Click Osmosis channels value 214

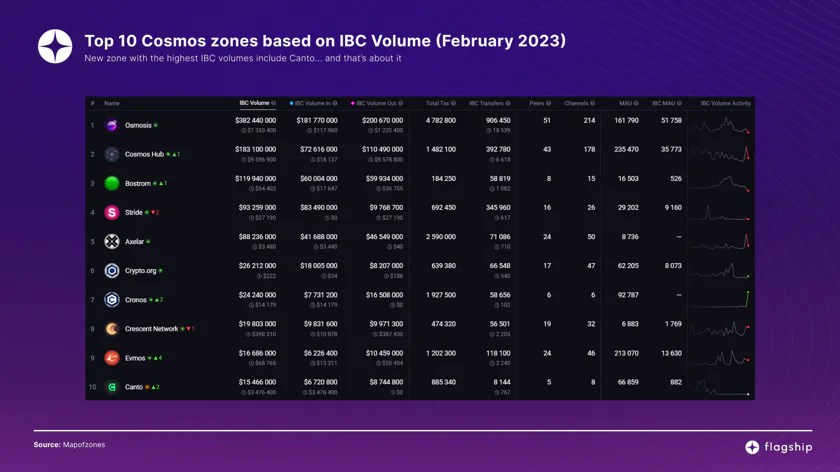(589, 121)
